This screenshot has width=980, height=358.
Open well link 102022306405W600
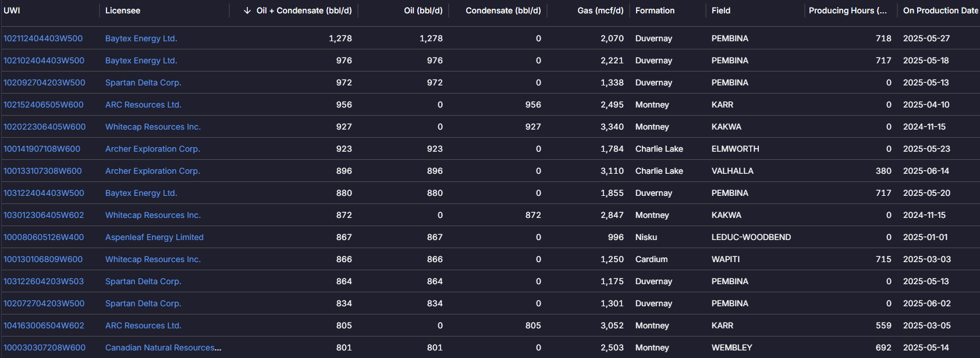(44, 127)
